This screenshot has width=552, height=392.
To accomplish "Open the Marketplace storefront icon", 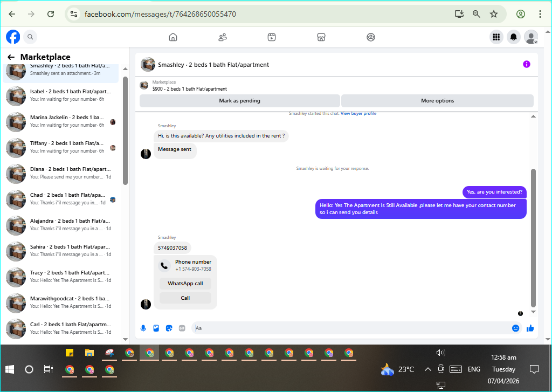I will (321, 37).
